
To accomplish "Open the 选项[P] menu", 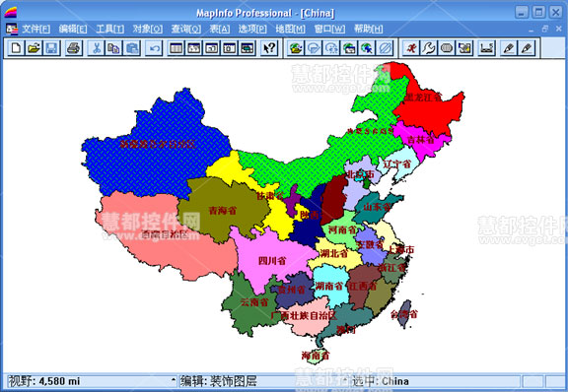I will (252, 29).
